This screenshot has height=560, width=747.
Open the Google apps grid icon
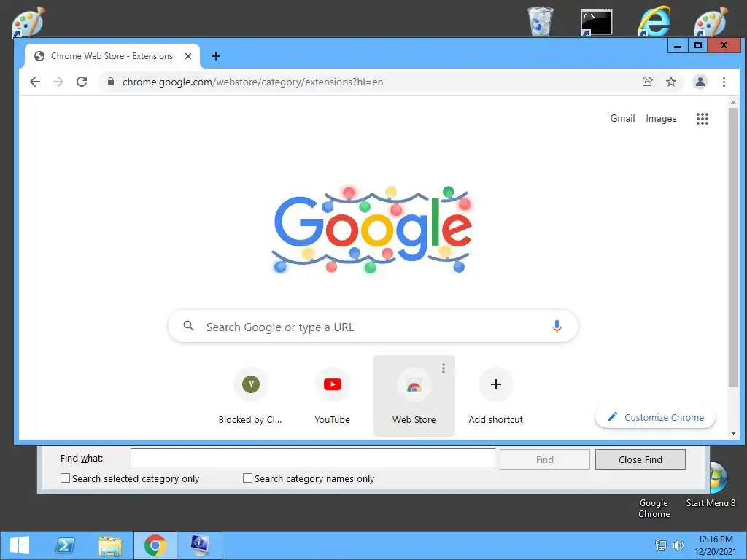(x=703, y=119)
